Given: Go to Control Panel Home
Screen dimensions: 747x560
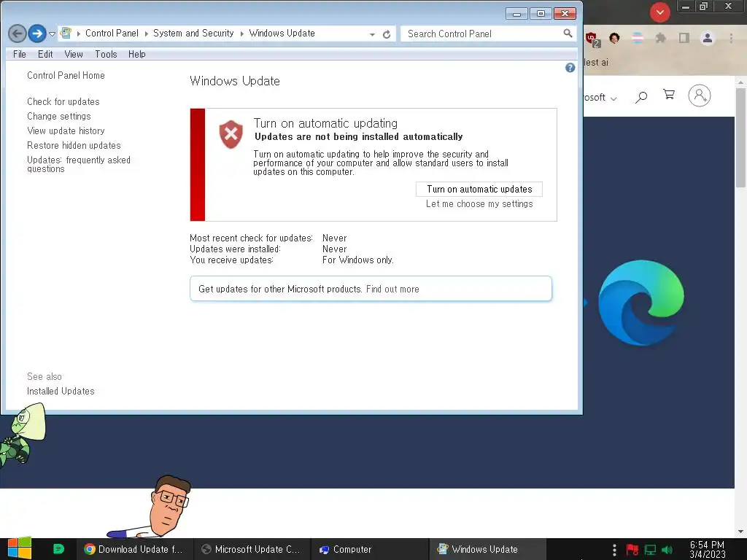Looking at the screenshot, I should [66, 75].
